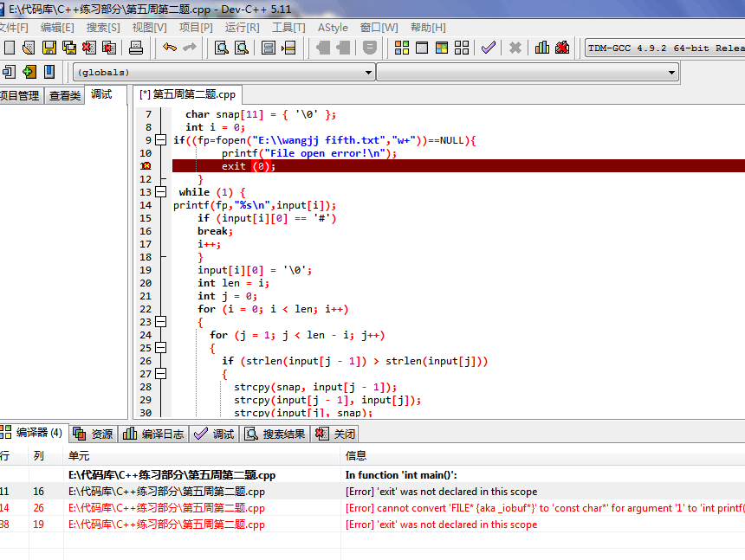
Task: Click the Delete Profiling Information icon
Action: [x=562, y=48]
